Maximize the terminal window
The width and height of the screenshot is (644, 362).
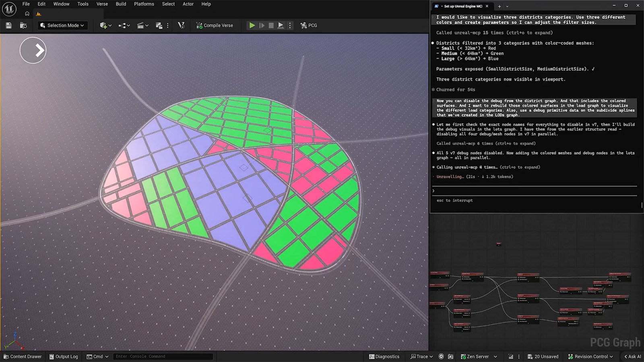(x=626, y=6)
